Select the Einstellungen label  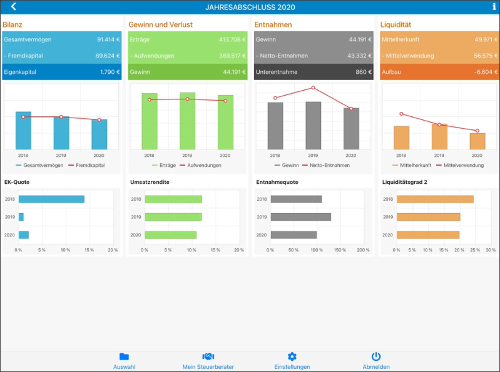click(x=292, y=367)
